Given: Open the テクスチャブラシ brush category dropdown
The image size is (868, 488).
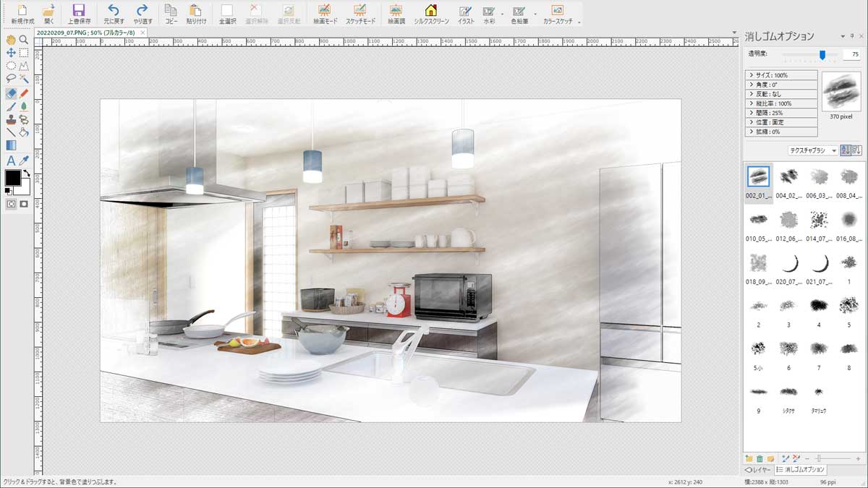Looking at the screenshot, I should [813, 150].
